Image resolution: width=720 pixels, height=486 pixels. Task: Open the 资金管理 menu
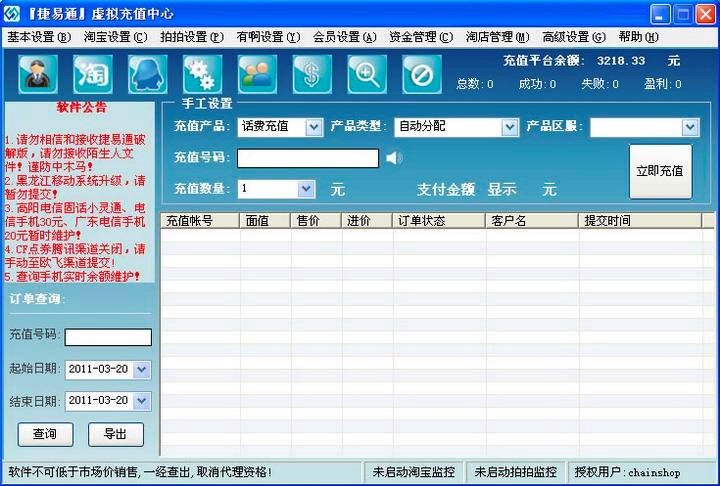421,37
